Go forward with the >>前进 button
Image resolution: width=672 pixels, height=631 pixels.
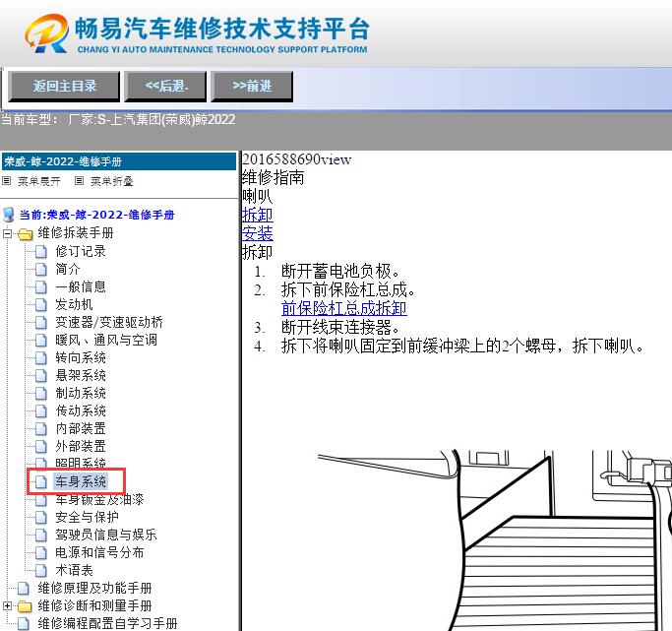(x=252, y=87)
